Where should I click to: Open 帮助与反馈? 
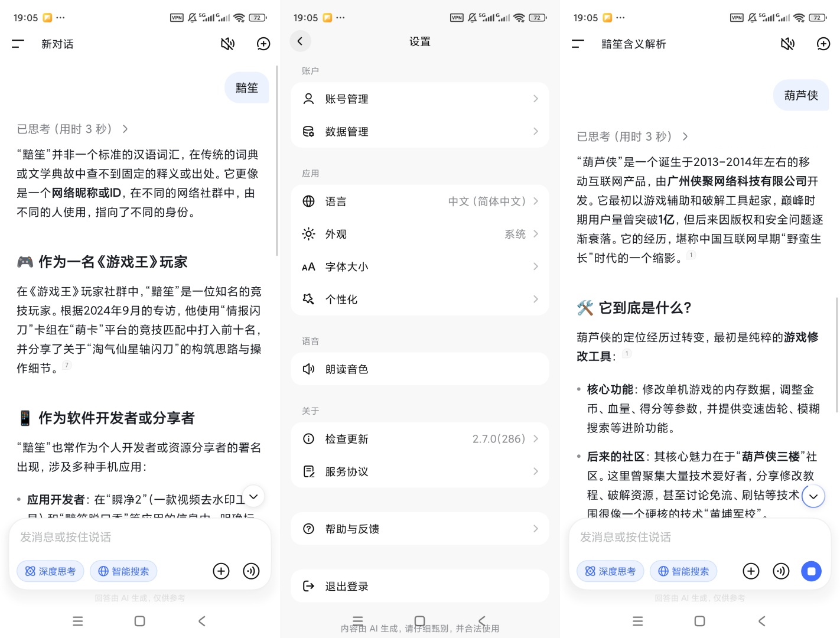420,529
